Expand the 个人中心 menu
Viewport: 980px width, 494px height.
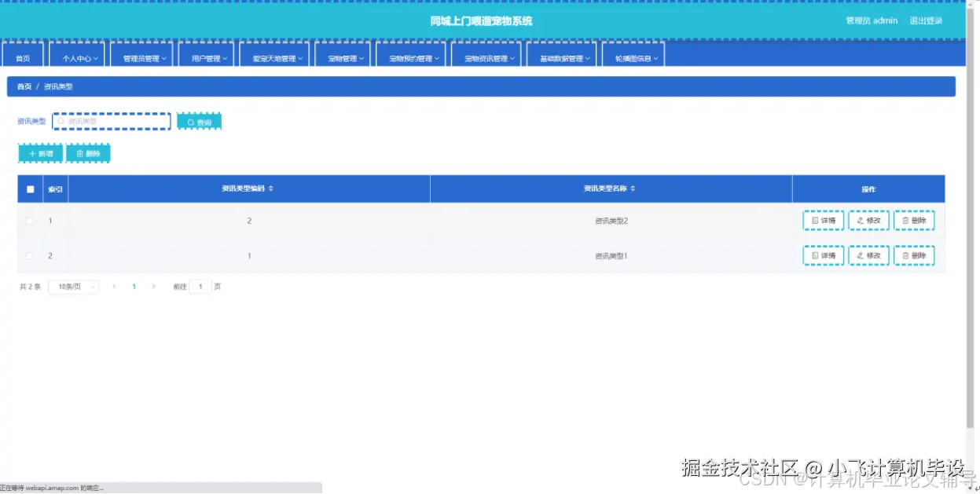pyautogui.click(x=76, y=55)
